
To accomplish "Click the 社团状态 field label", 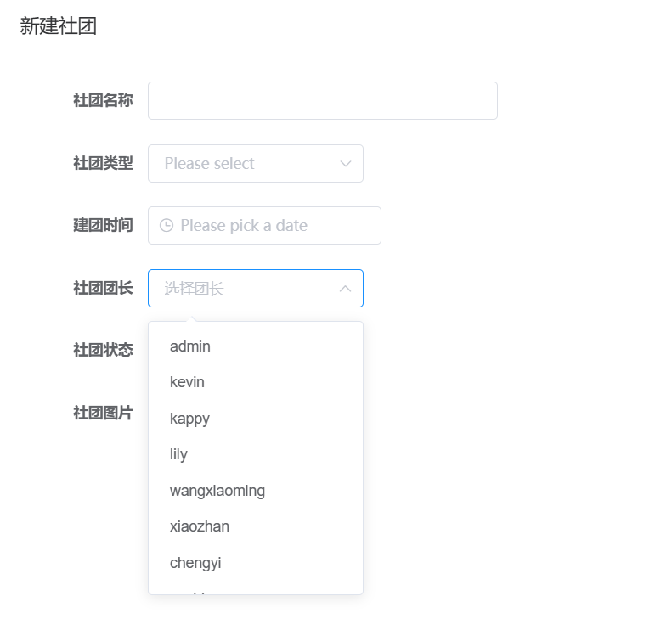I will [x=103, y=351].
